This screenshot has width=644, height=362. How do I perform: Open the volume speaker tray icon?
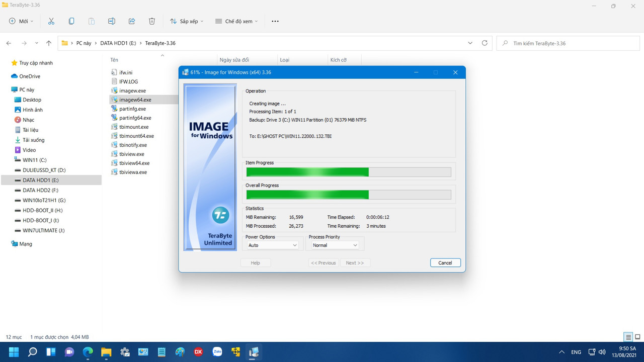[602, 352]
